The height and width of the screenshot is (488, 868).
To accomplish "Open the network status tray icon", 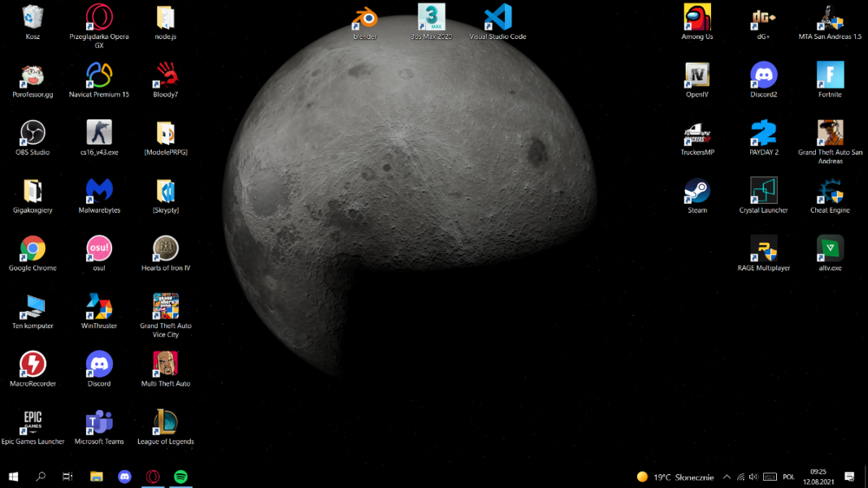I will coord(740,477).
